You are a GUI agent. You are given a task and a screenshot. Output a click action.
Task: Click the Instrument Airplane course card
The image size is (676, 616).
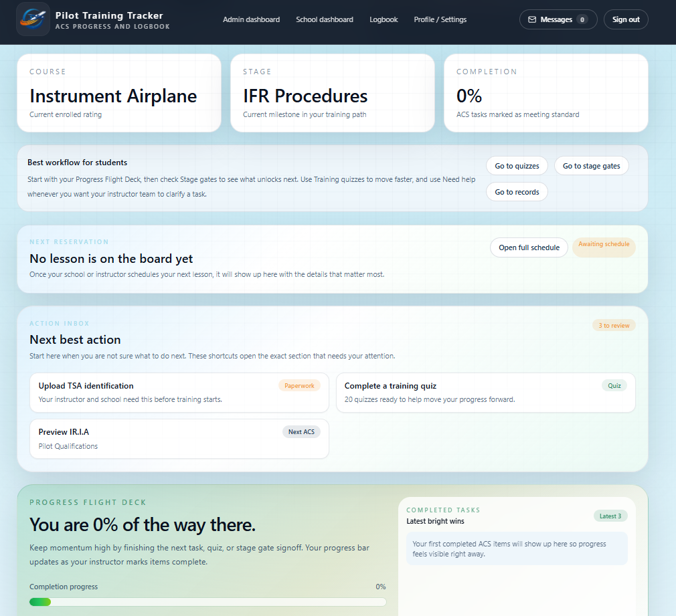(x=119, y=93)
